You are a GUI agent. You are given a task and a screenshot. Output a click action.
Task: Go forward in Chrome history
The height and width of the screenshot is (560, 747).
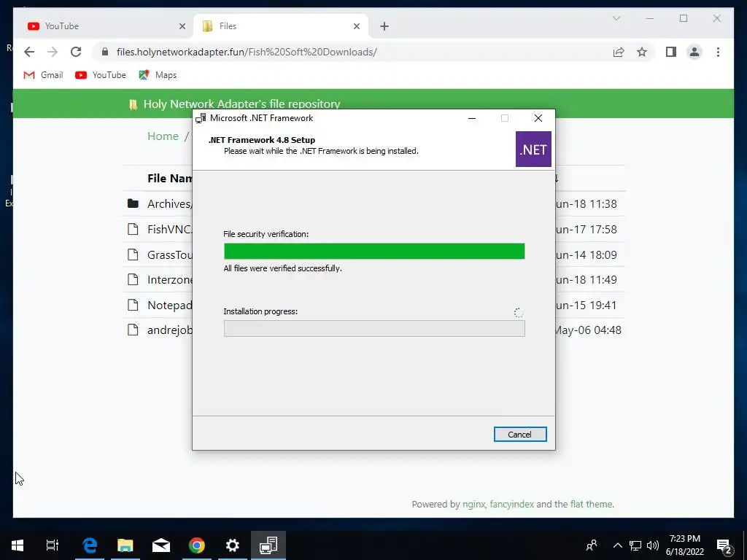pyautogui.click(x=53, y=52)
